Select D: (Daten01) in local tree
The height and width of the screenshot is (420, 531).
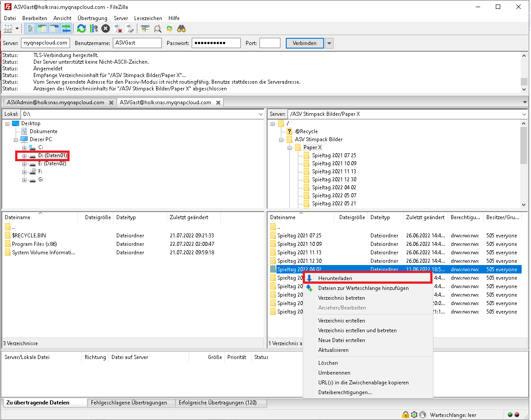point(53,156)
